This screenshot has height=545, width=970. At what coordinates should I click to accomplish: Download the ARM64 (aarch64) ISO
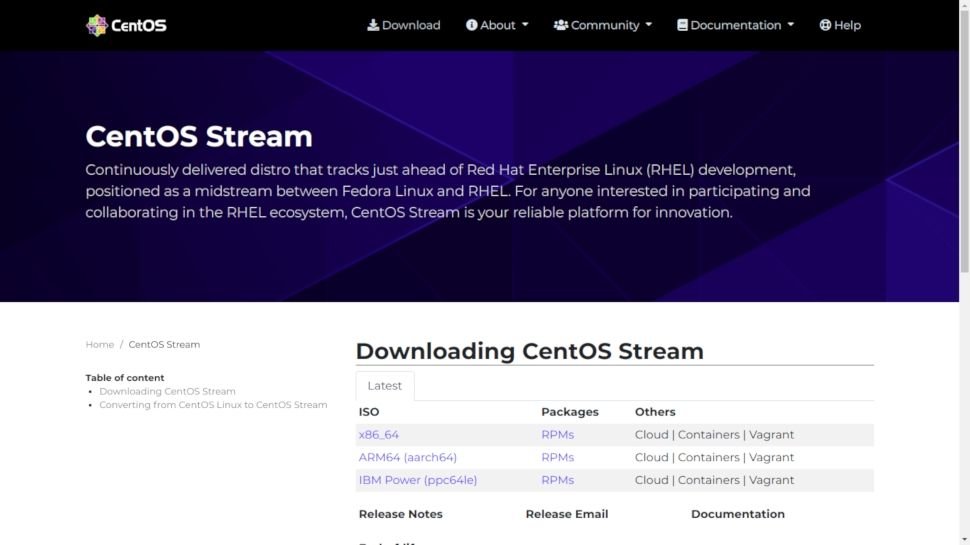[407, 458]
